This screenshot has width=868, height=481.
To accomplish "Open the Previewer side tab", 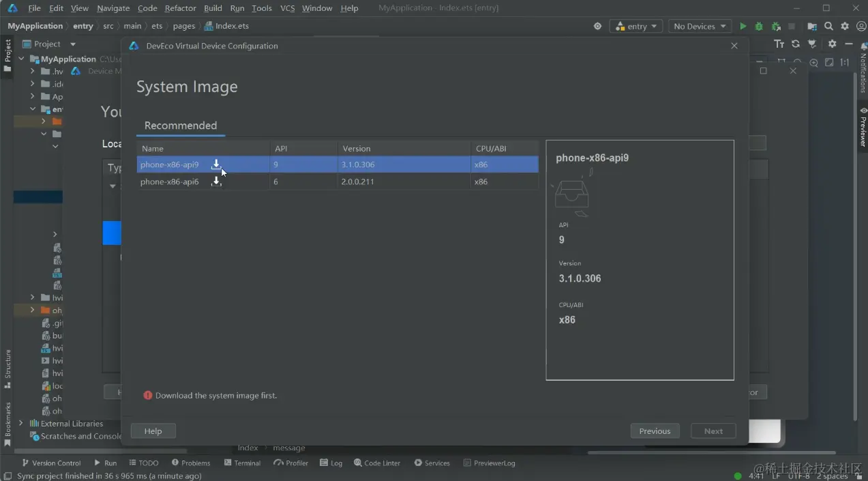I will tap(863, 128).
